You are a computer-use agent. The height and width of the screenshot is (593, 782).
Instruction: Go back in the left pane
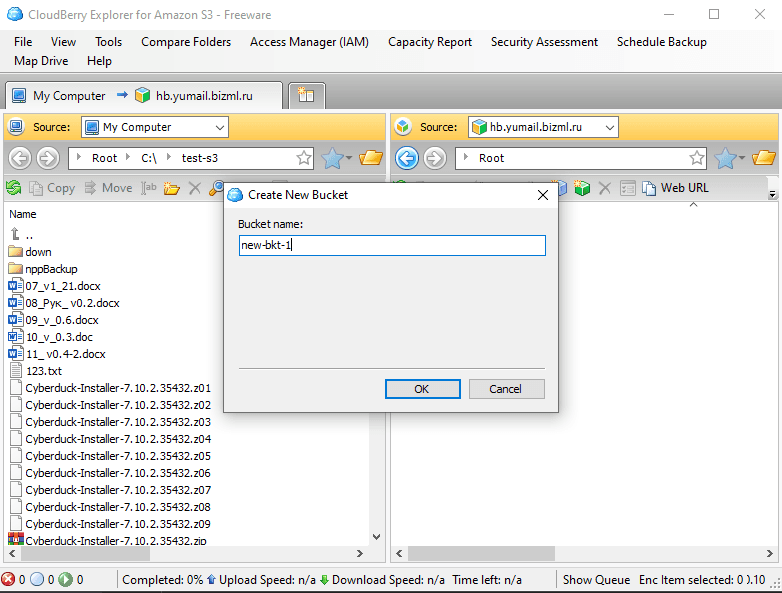tap(19, 159)
